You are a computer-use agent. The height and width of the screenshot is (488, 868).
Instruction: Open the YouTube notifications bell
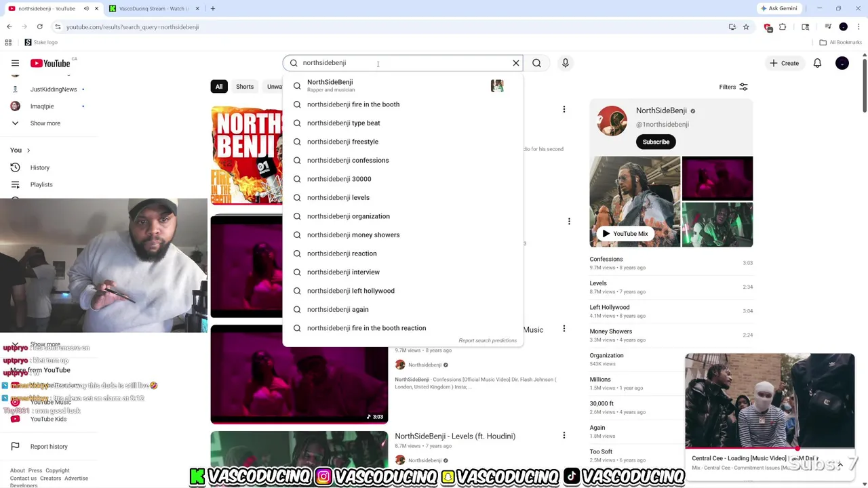[x=817, y=63]
